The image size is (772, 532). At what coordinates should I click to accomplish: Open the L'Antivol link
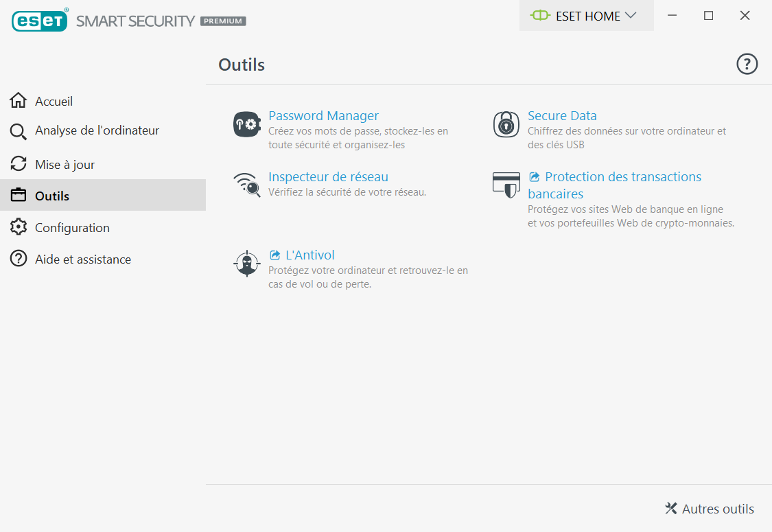pos(310,255)
